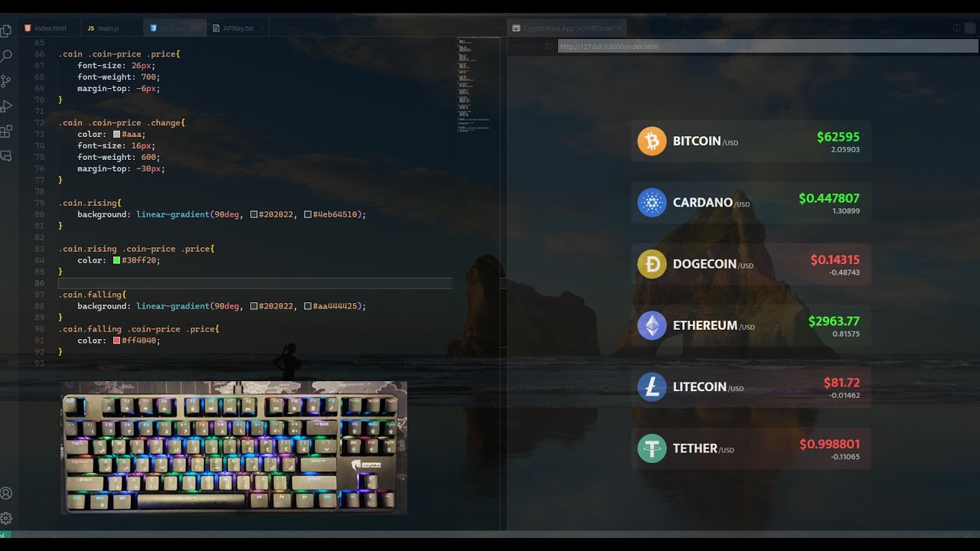The image size is (980, 551).
Task: Click the -0.48743 Dogecoin change value
Action: tap(844, 272)
